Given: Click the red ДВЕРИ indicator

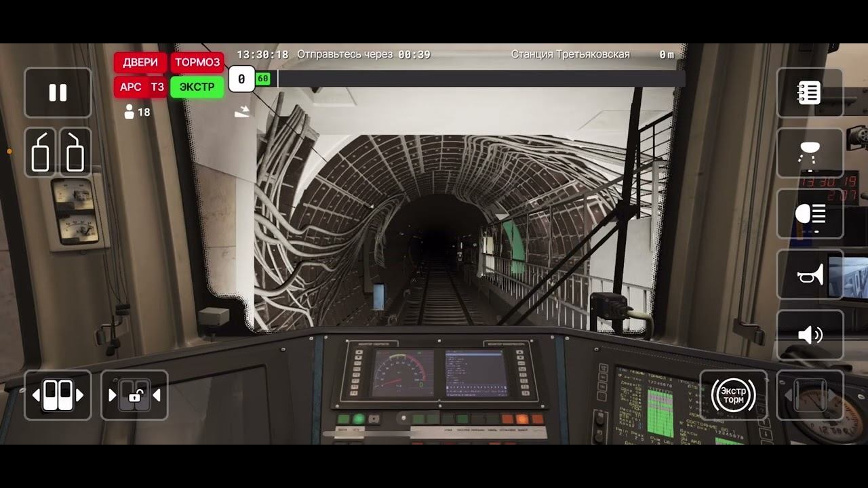Looking at the screenshot, I should [140, 62].
